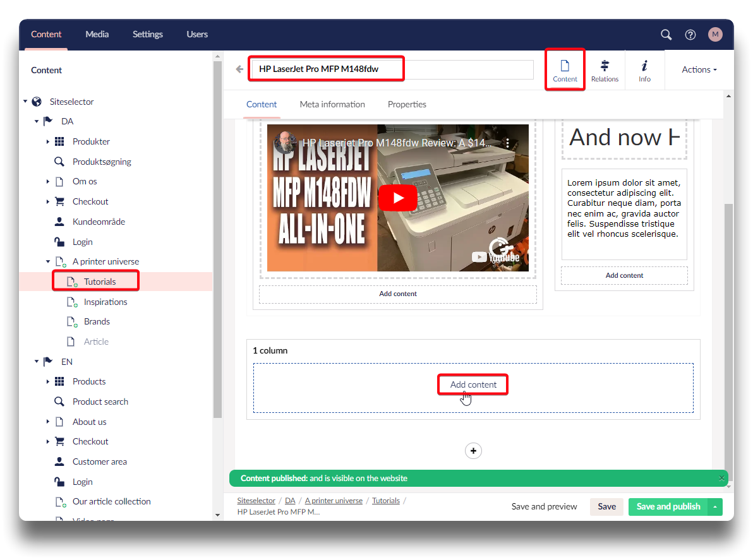Viewport: 753px width, 560px height.
Task: Open the Media section in top navigation
Action: click(x=97, y=35)
